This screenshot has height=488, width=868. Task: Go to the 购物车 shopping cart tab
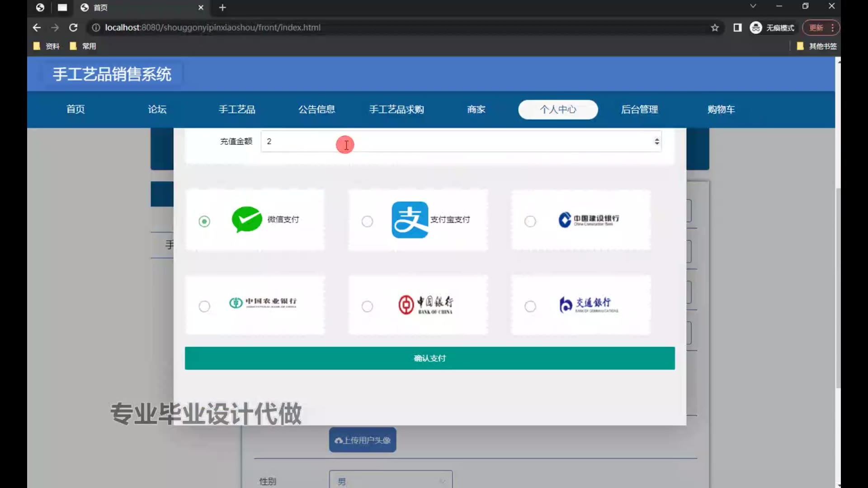tap(721, 109)
